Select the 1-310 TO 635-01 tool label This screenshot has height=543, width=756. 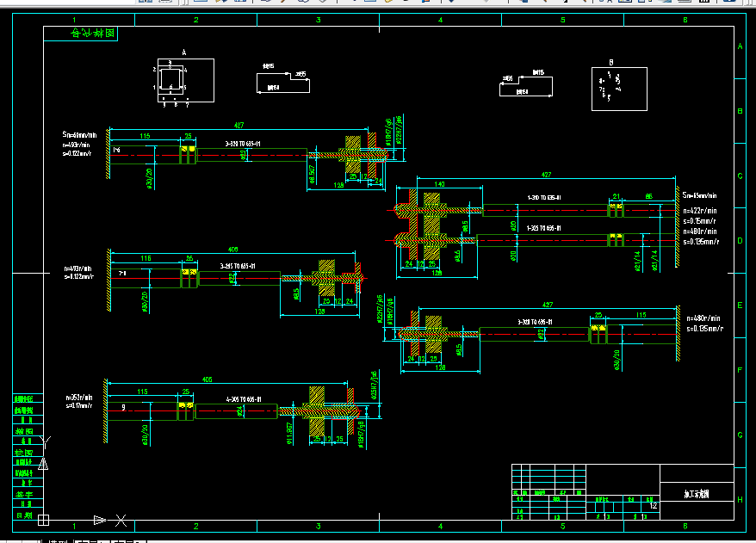pyautogui.click(x=544, y=198)
